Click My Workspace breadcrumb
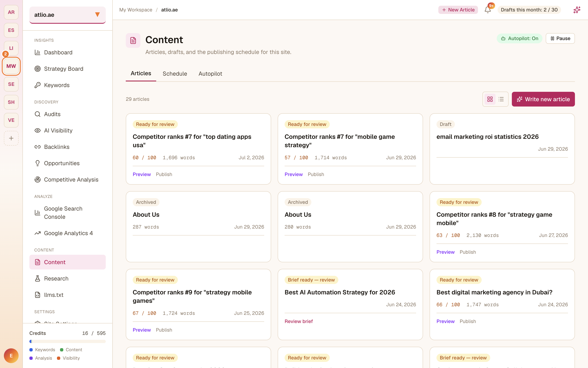 [136, 10]
